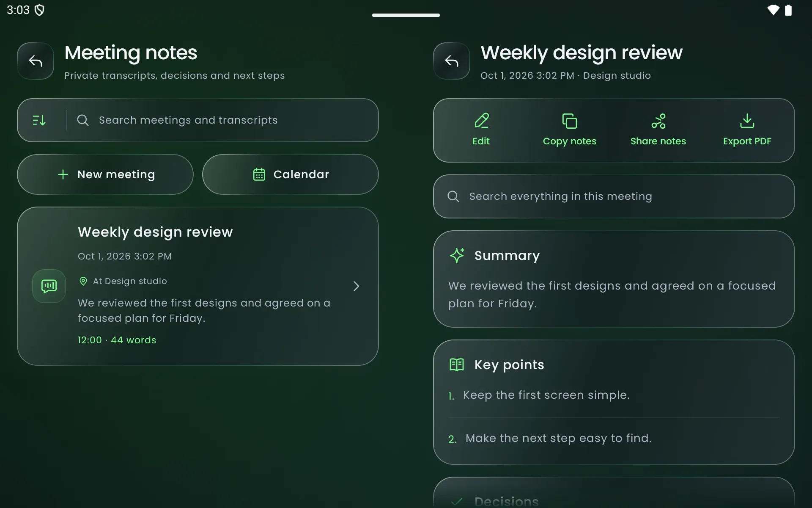Select the Decisions section heading
This screenshot has width=812, height=508.
(507, 502)
